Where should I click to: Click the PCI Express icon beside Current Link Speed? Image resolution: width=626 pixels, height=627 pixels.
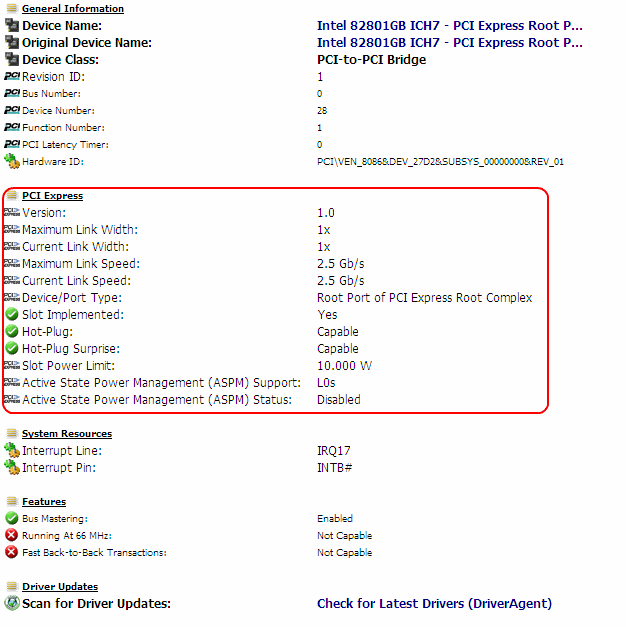12,280
